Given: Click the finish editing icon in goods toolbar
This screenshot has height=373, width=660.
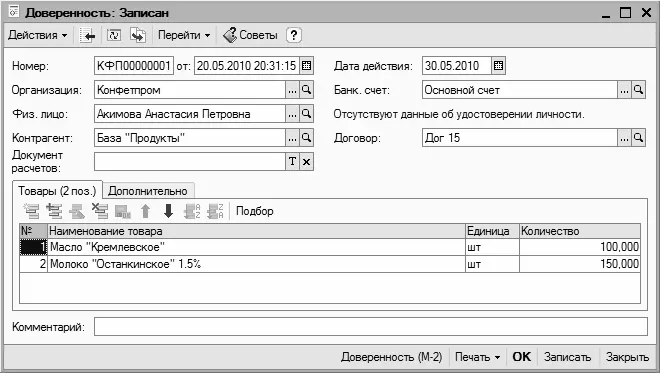Looking at the screenshot, I should coord(122,211).
